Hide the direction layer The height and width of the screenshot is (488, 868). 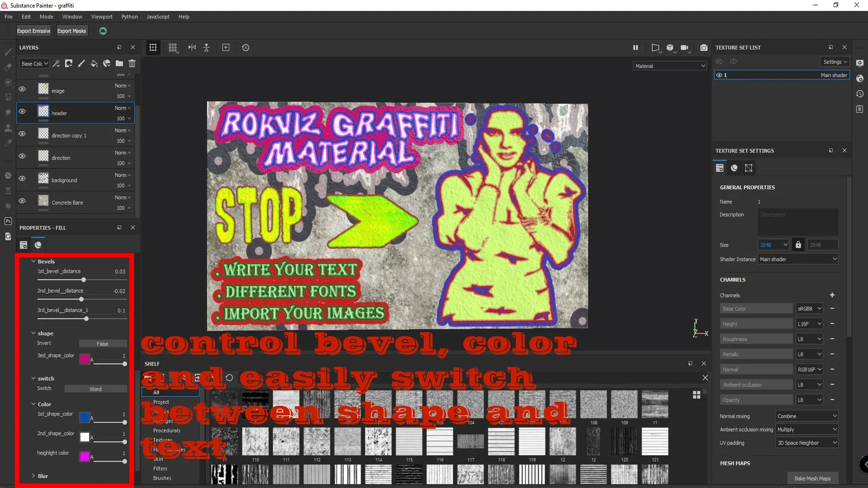click(x=22, y=156)
